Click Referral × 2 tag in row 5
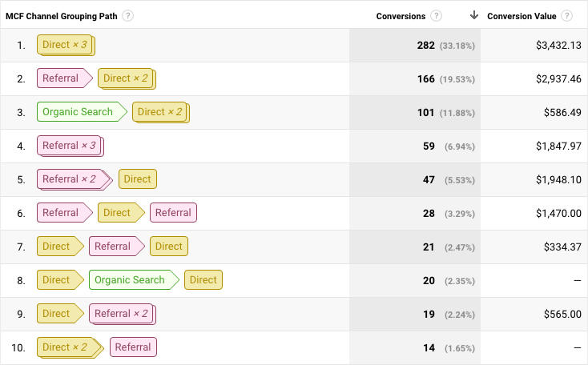Viewport: 588px width, 365px height. pos(70,179)
